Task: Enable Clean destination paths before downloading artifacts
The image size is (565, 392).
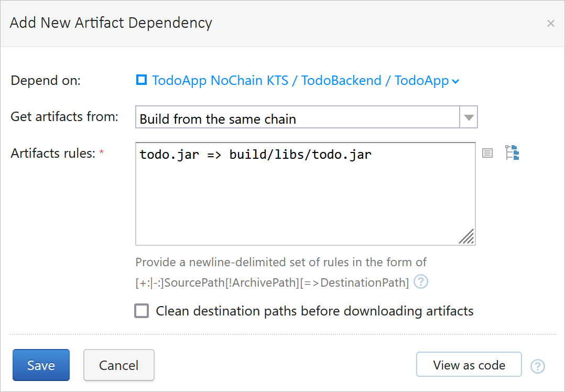Action: pyautogui.click(x=142, y=311)
